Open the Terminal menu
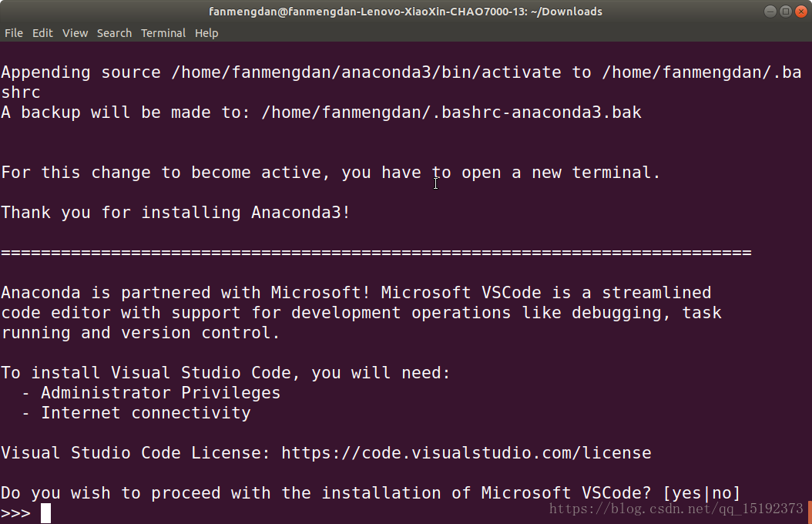The height and width of the screenshot is (524, 812). pos(163,33)
